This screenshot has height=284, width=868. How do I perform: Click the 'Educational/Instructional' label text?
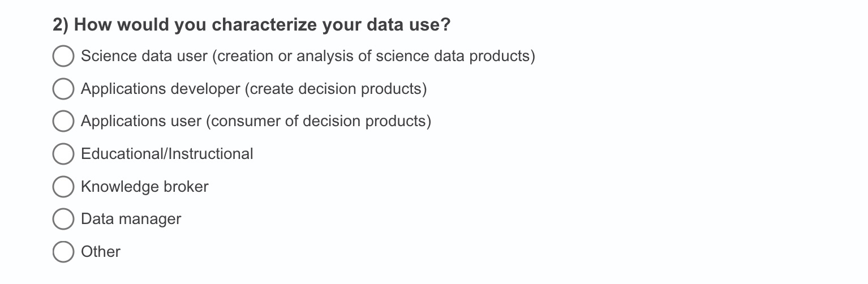pyautogui.click(x=167, y=154)
